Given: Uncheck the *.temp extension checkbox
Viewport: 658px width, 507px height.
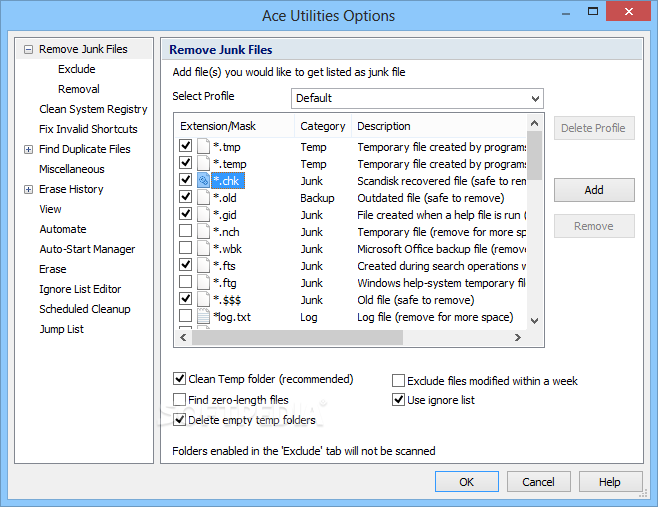Looking at the screenshot, I should coord(185,162).
